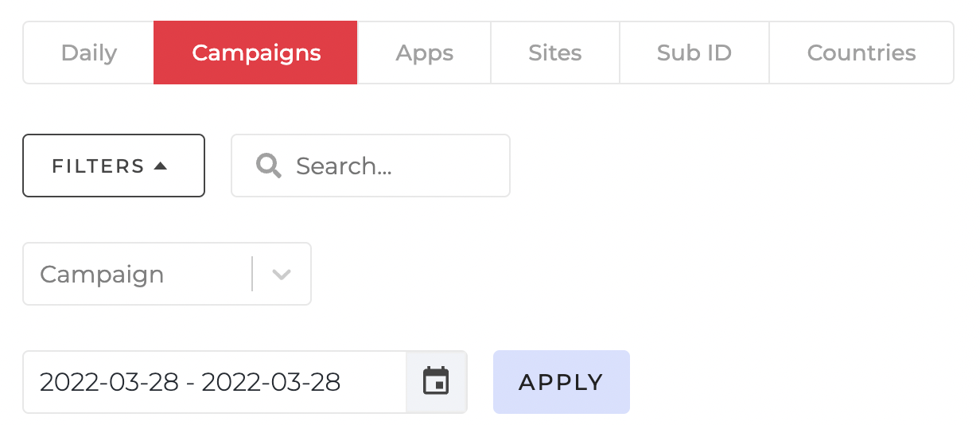Expand the Campaign dropdown chevron
The width and height of the screenshot is (980, 425).
[282, 275]
